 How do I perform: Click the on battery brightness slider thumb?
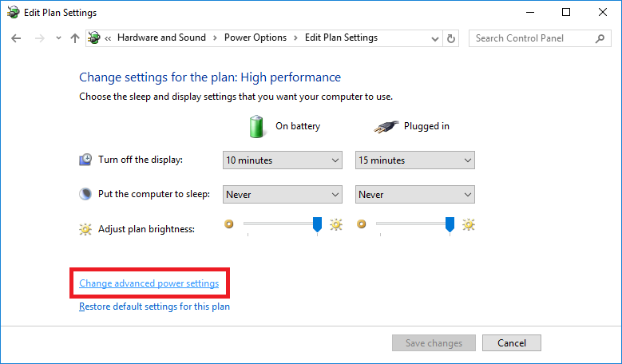(317, 224)
